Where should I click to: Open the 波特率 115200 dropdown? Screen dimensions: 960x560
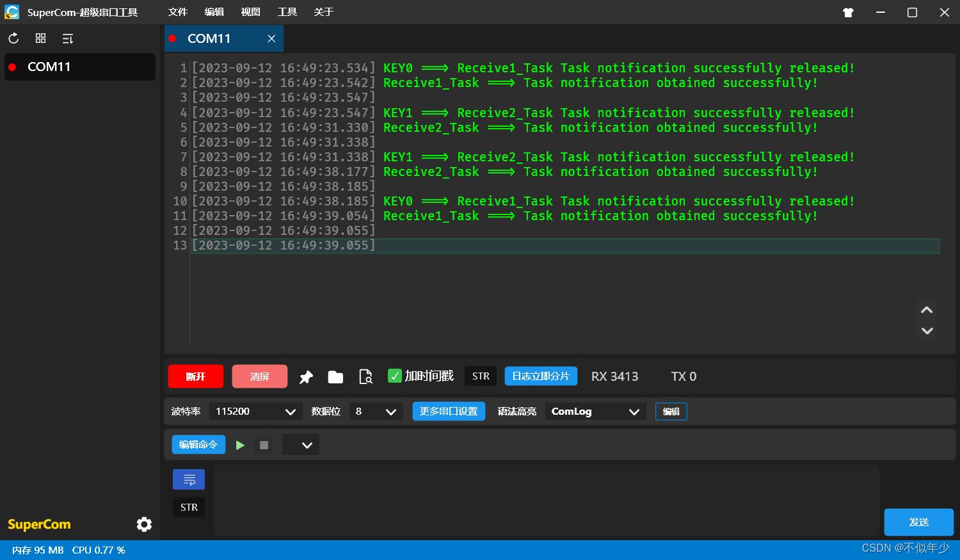pyautogui.click(x=255, y=412)
